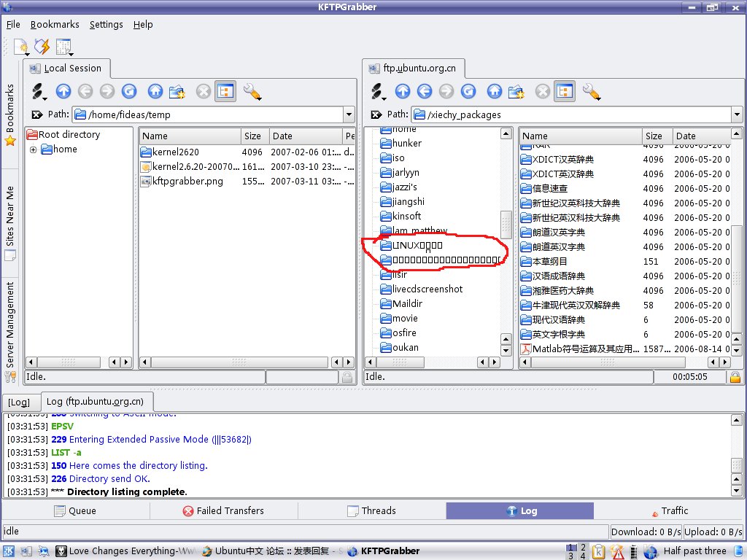Click the /home/fideas/temp path field
This screenshot has width=747, height=560.
[x=209, y=114]
